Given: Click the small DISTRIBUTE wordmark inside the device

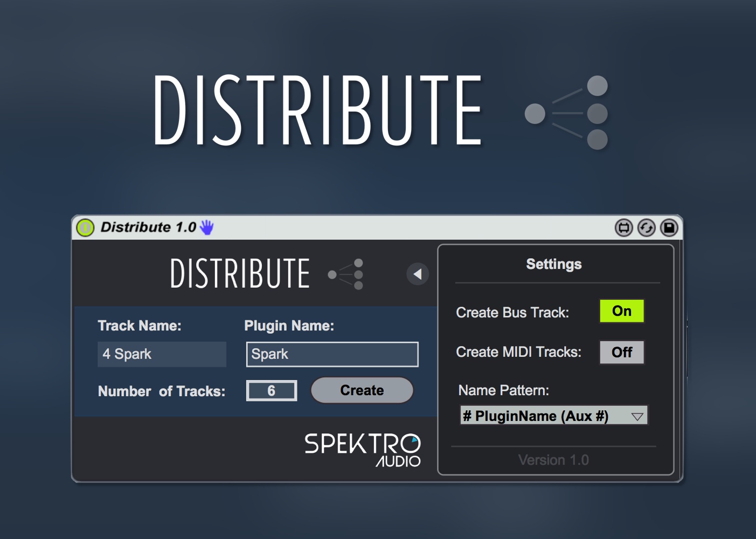Looking at the screenshot, I should point(240,274).
